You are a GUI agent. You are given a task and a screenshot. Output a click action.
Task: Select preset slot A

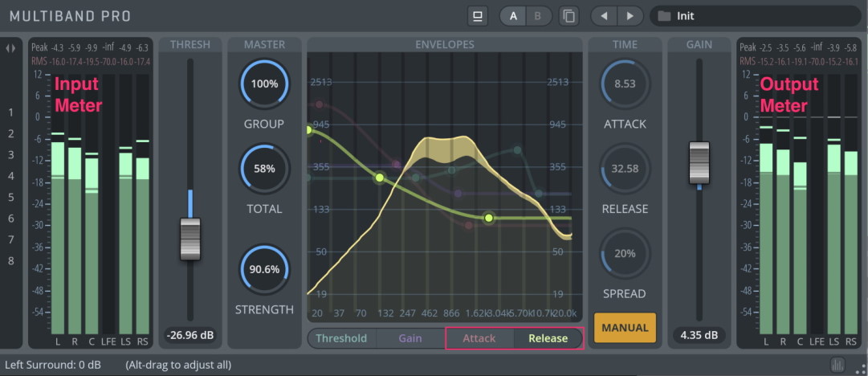[513, 16]
